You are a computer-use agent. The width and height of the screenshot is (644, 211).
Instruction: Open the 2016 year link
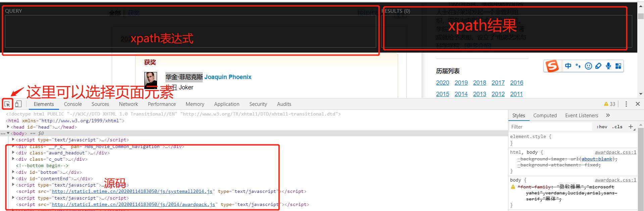(517, 83)
